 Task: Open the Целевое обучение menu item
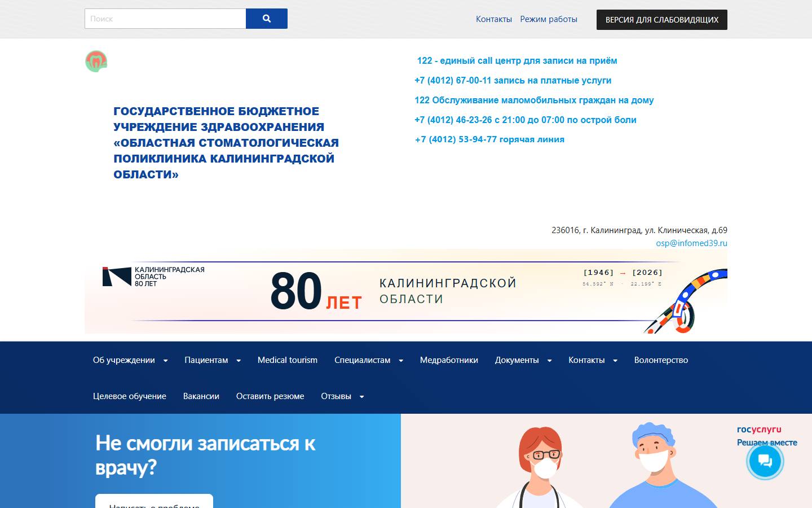(x=130, y=396)
